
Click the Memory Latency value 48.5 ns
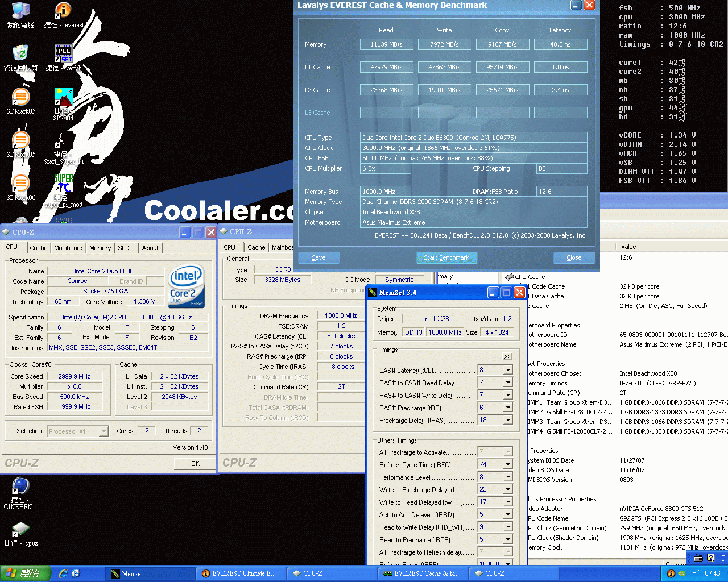(560, 44)
